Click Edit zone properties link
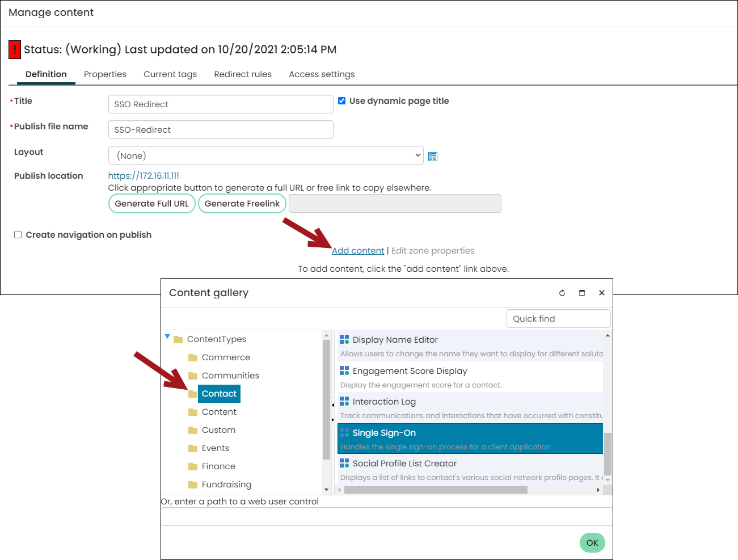This screenshot has height=560, width=738. click(x=433, y=251)
